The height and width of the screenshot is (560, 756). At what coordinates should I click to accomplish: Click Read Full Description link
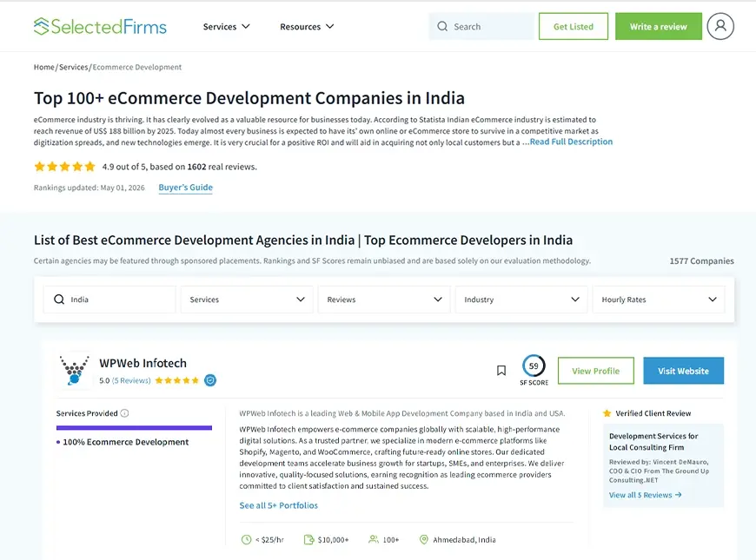[x=571, y=142]
